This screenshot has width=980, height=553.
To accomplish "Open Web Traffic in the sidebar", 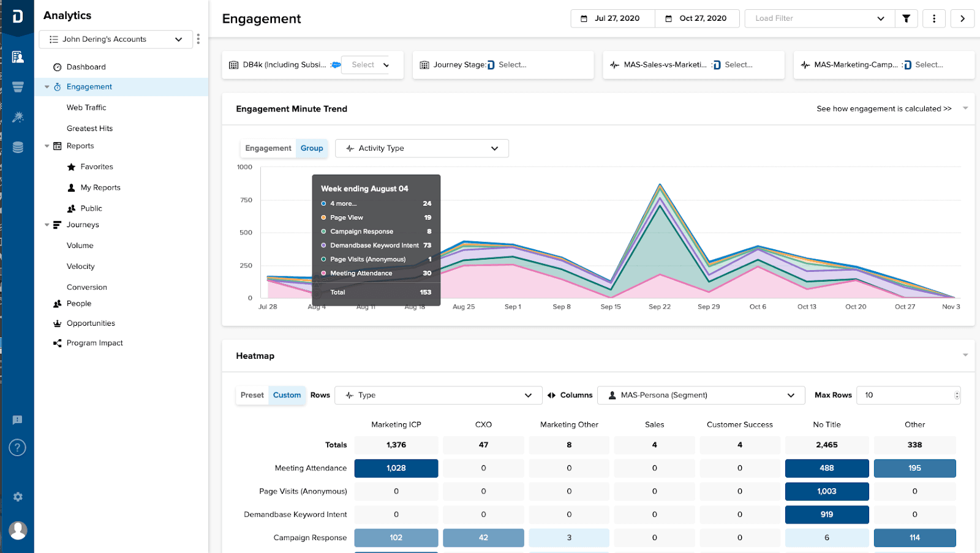I will coord(86,107).
